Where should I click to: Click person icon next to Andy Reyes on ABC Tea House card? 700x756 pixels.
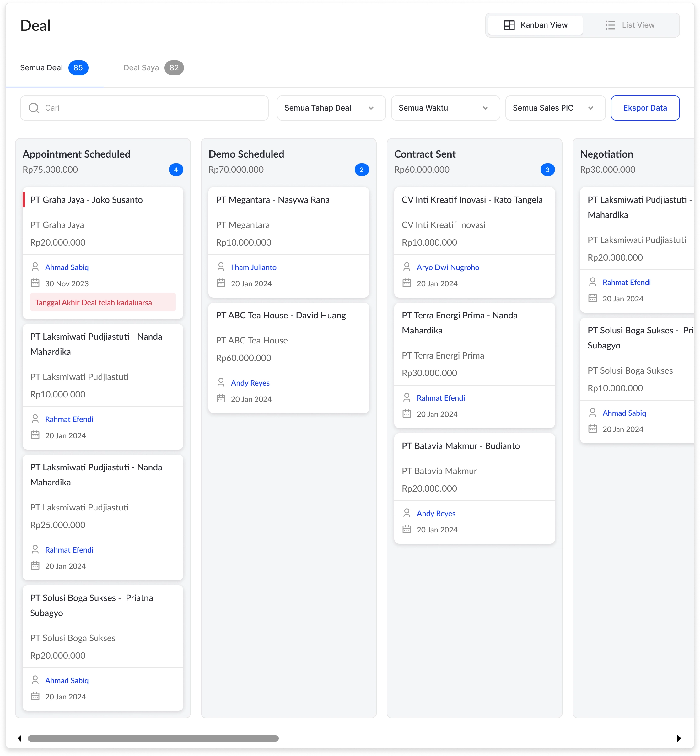[x=221, y=382]
